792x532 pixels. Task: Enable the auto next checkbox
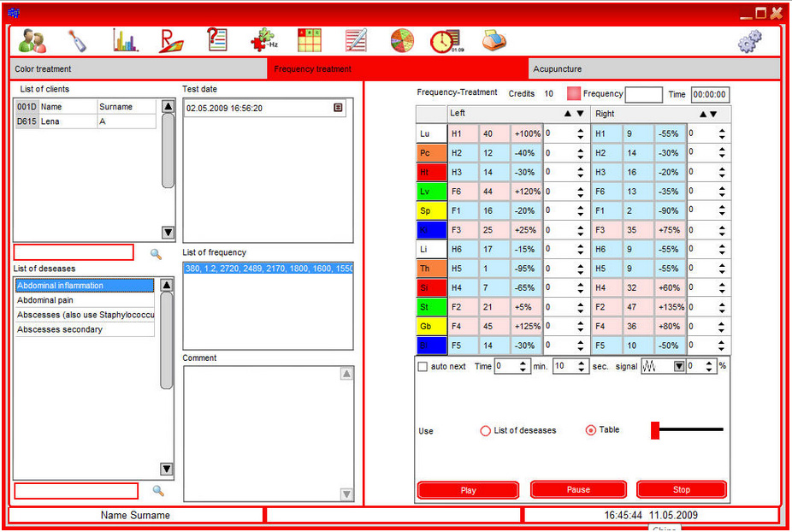(x=423, y=366)
